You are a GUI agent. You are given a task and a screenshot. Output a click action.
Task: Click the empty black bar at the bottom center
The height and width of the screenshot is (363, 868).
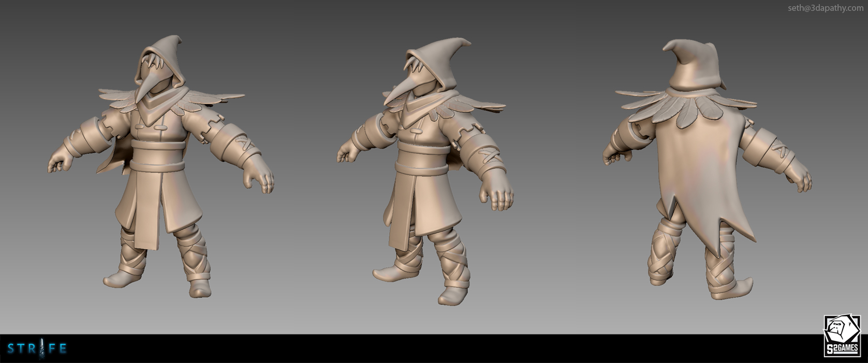click(x=434, y=349)
